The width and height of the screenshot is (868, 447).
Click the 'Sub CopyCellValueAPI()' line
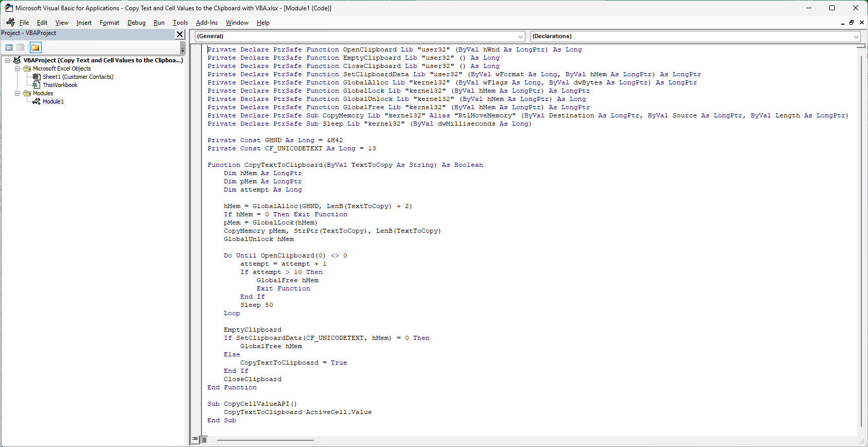pos(252,404)
